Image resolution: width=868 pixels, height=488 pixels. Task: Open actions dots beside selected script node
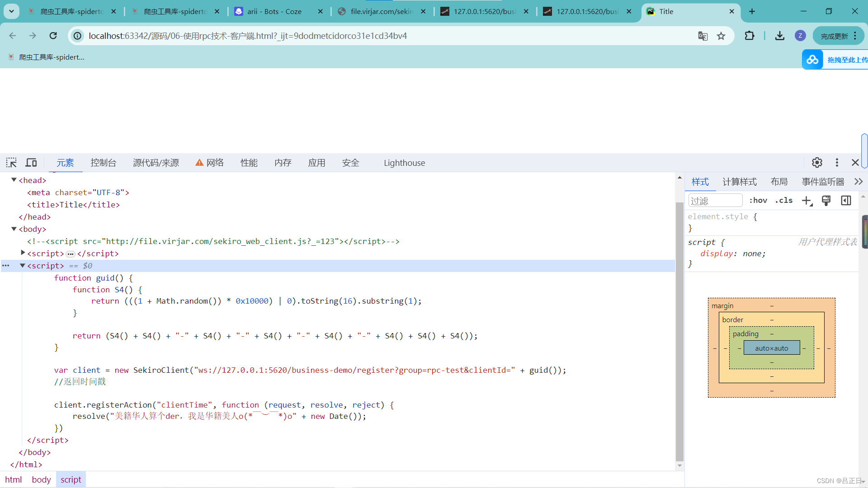coord(6,266)
